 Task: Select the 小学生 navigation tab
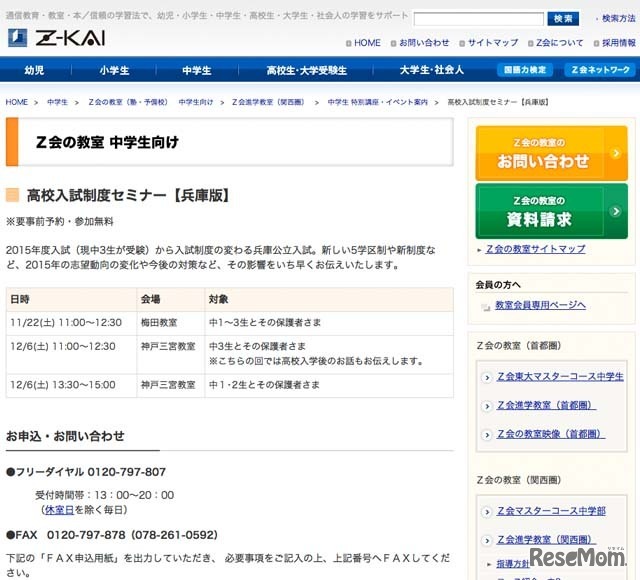click(x=114, y=70)
